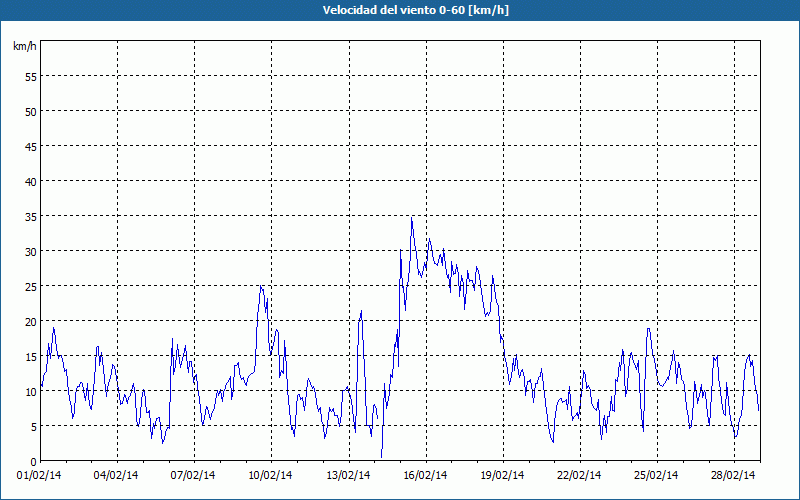The height and width of the screenshot is (500, 800).
Task: Click the date label 10/02/14
Action: [270, 476]
